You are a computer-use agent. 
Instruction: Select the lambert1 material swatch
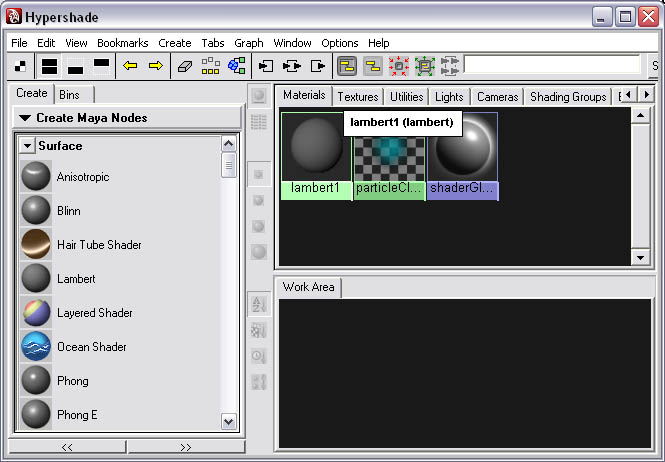pos(316,156)
